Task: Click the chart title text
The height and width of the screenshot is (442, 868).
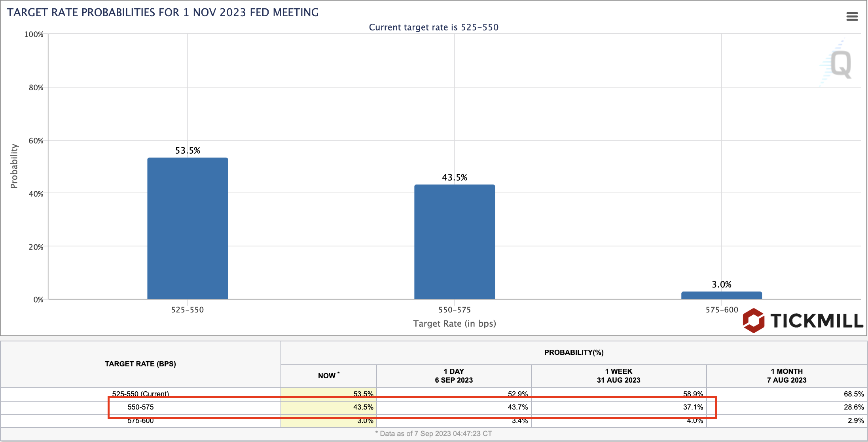Action: pyautogui.click(x=163, y=13)
